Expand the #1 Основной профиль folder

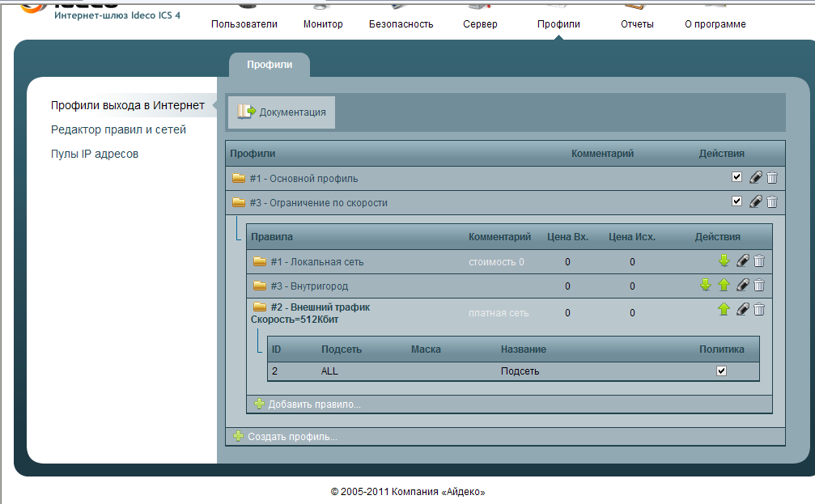(239, 178)
